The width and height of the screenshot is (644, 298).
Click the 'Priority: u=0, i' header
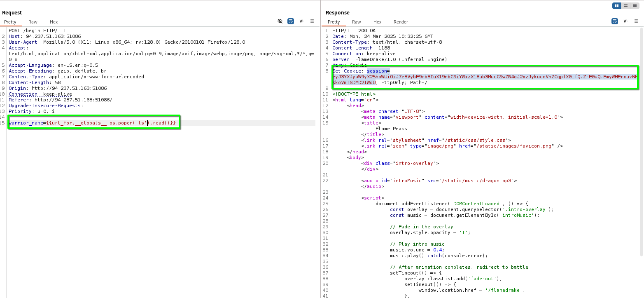click(x=32, y=111)
